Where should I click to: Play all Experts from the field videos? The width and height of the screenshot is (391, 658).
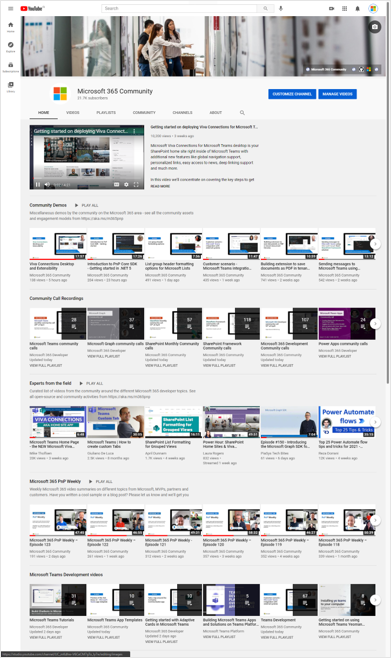coord(91,383)
